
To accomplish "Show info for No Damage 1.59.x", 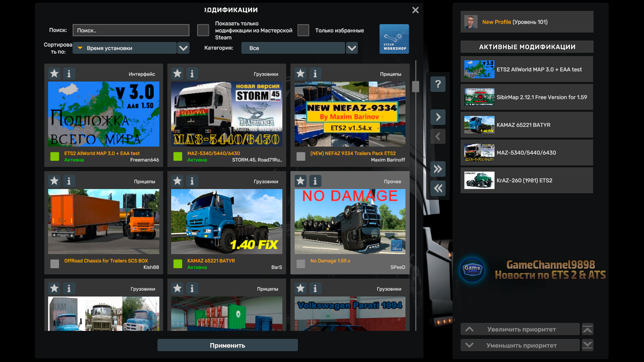I will click(x=315, y=181).
